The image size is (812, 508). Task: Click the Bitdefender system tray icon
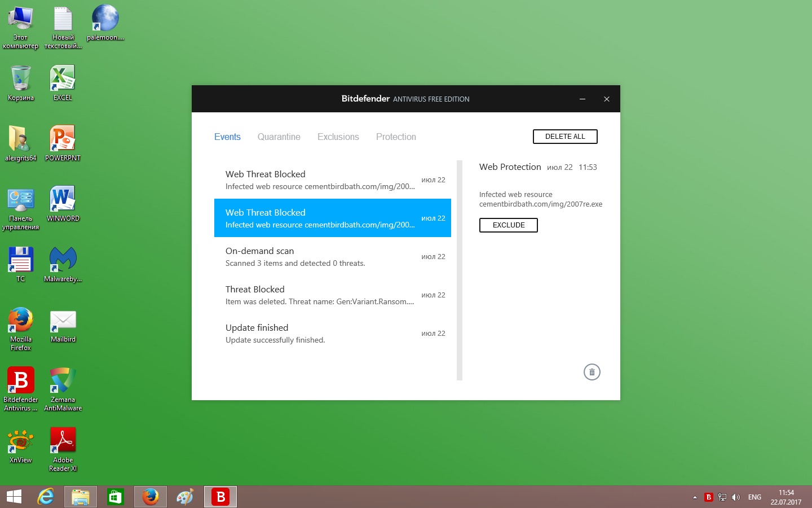(709, 497)
